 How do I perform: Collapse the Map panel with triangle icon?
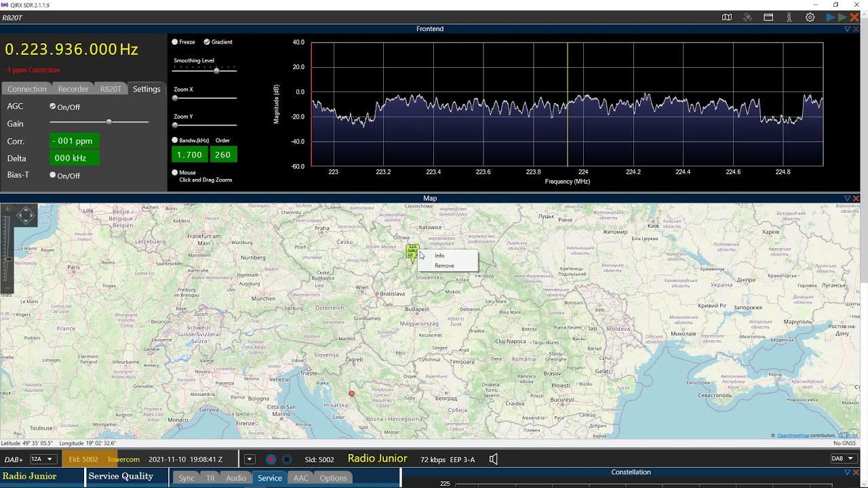pos(847,198)
